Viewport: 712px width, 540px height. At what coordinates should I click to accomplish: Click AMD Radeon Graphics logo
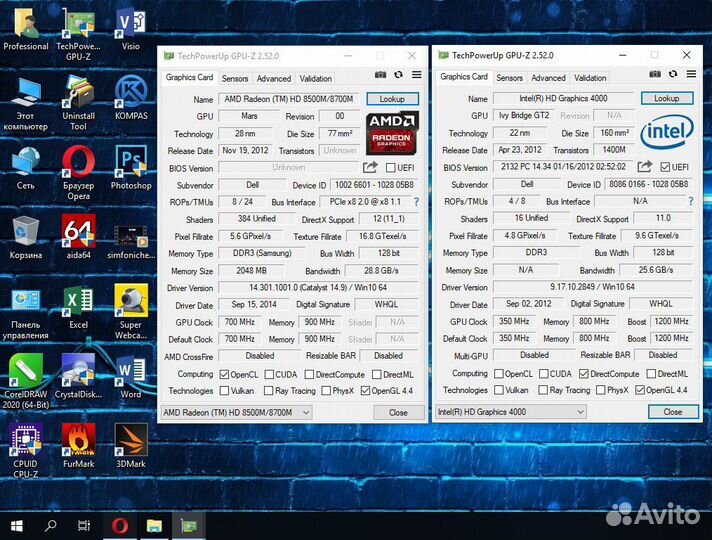392,133
